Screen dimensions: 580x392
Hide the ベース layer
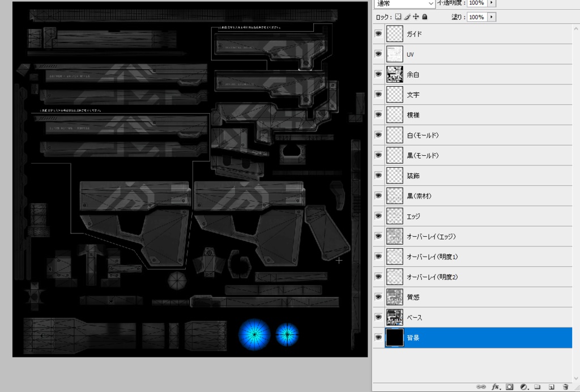[x=378, y=317]
